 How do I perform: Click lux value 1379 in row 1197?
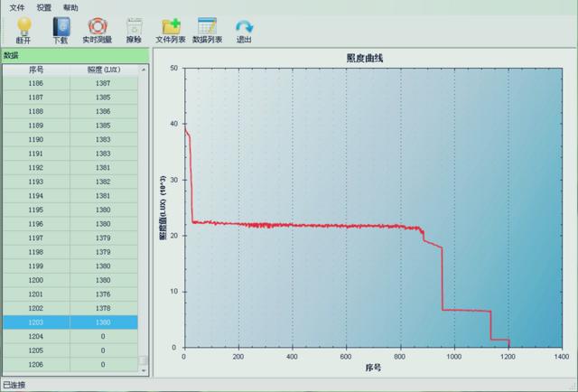coord(103,238)
